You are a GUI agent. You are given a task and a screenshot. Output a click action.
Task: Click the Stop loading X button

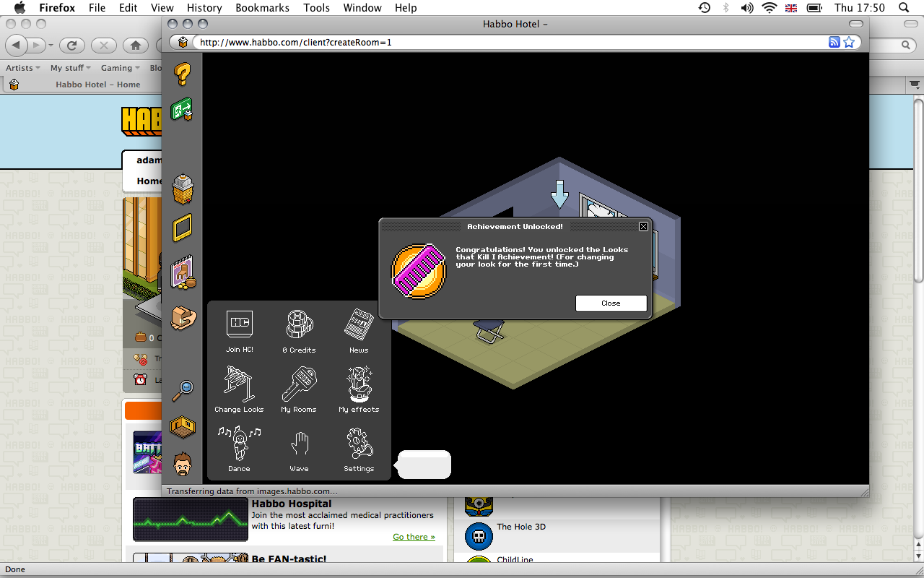point(103,46)
